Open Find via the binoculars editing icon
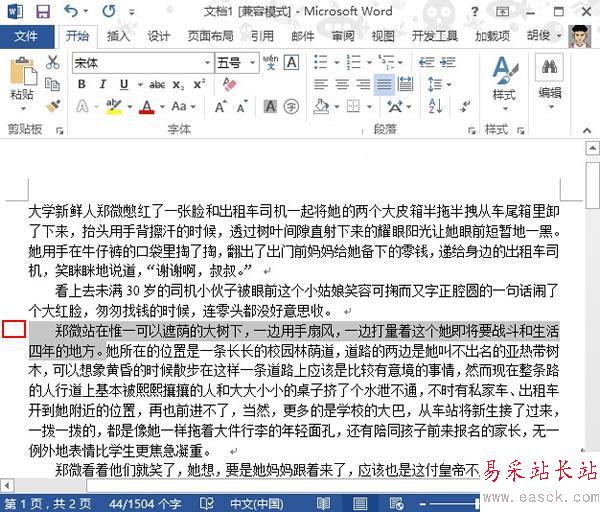This screenshot has height=512, width=600. pyautogui.click(x=549, y=67)
